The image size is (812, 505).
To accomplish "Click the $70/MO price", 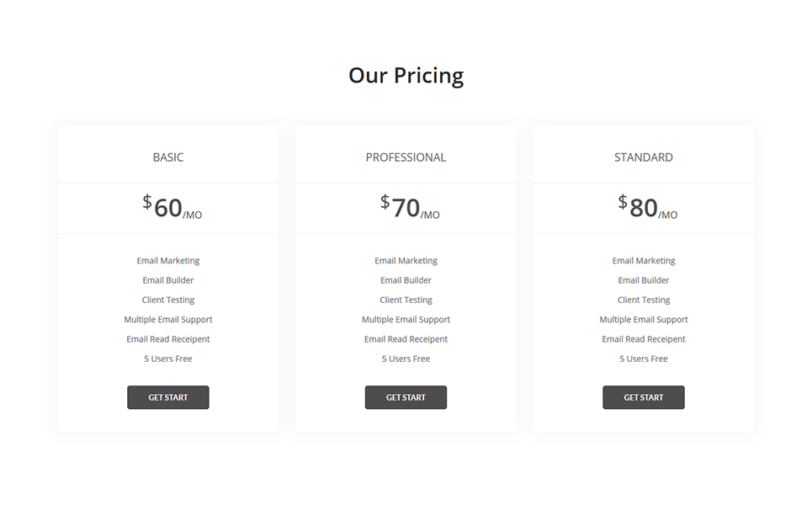I will [x=410, y=207].
